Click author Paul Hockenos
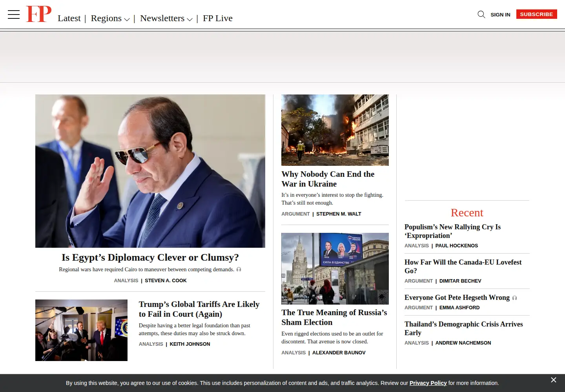The height and width of the screenshot is (392, 565). (x=457, y=246)
